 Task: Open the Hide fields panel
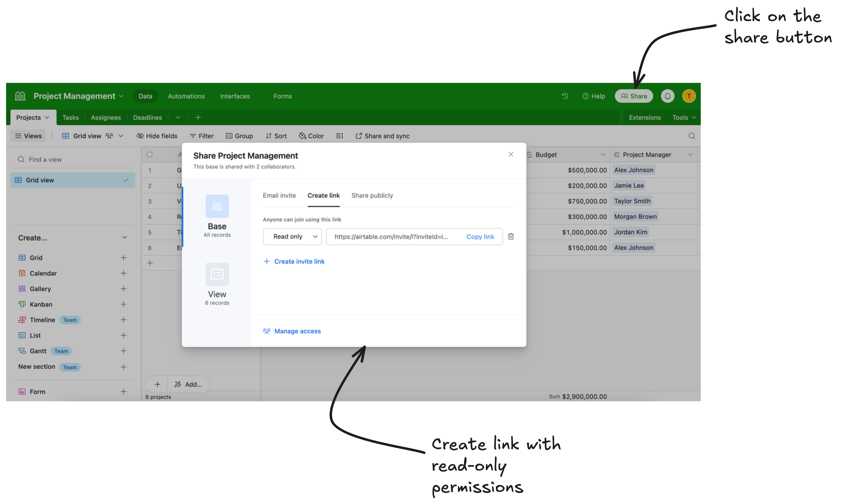pyautogui.click(x=157, y=136)
